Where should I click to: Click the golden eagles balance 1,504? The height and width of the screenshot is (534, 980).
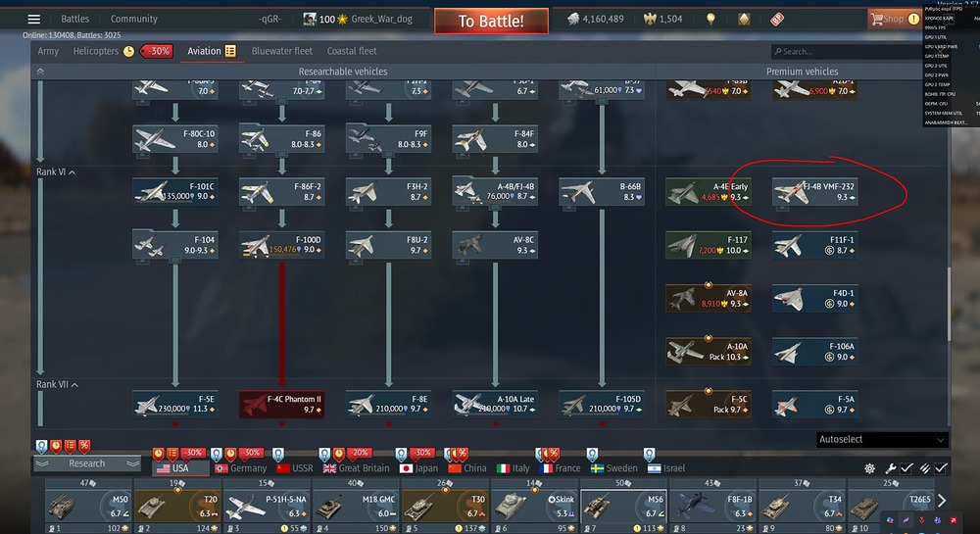click(663, 19)
